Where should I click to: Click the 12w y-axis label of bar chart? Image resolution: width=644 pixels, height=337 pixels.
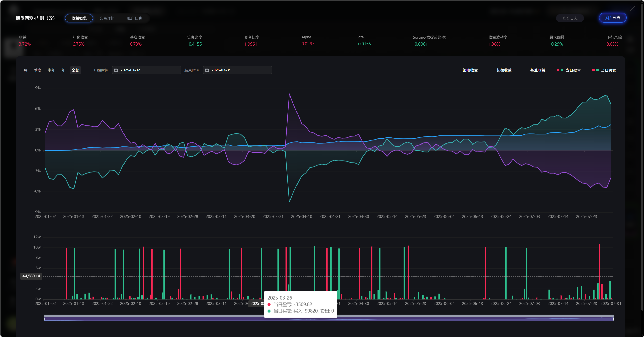37,237
